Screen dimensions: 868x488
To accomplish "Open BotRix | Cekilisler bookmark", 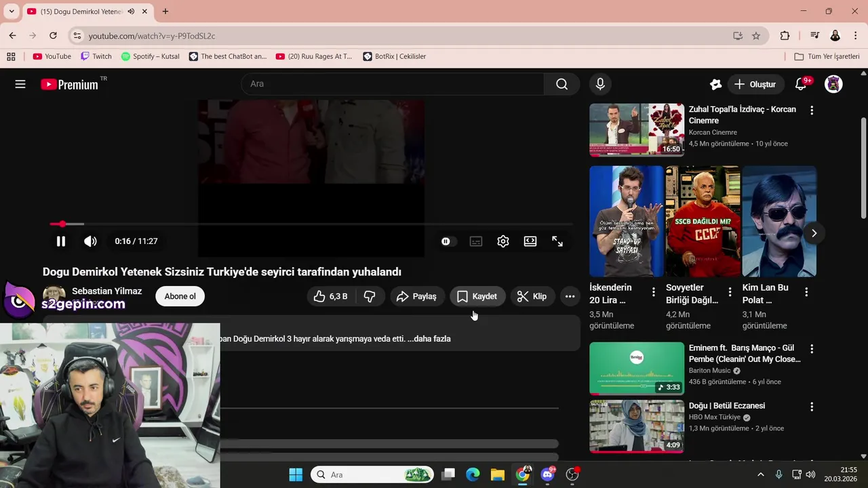I will (x=394, y=56).
